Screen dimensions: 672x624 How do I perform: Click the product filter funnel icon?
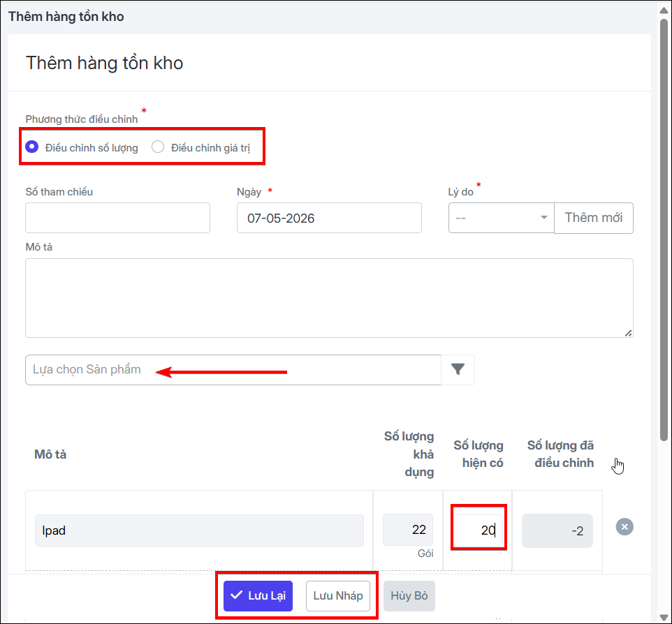[x=458, y=370]
